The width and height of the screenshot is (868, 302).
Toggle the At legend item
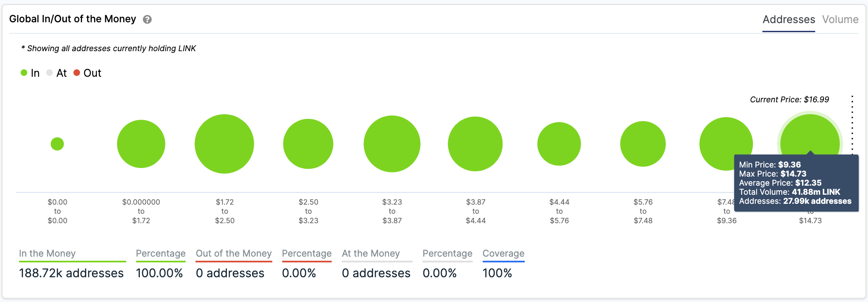pos(57,73)
